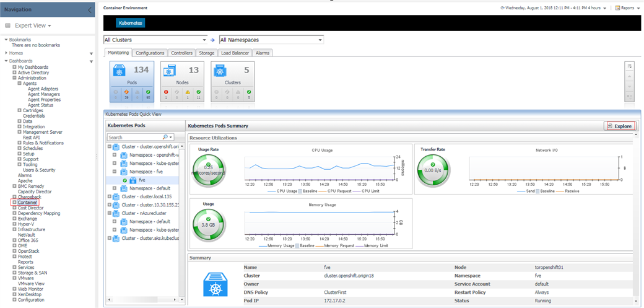Click the Kubernetes button in black bar
Viewport: 644px width, 308px height.
tap(131, 23)
